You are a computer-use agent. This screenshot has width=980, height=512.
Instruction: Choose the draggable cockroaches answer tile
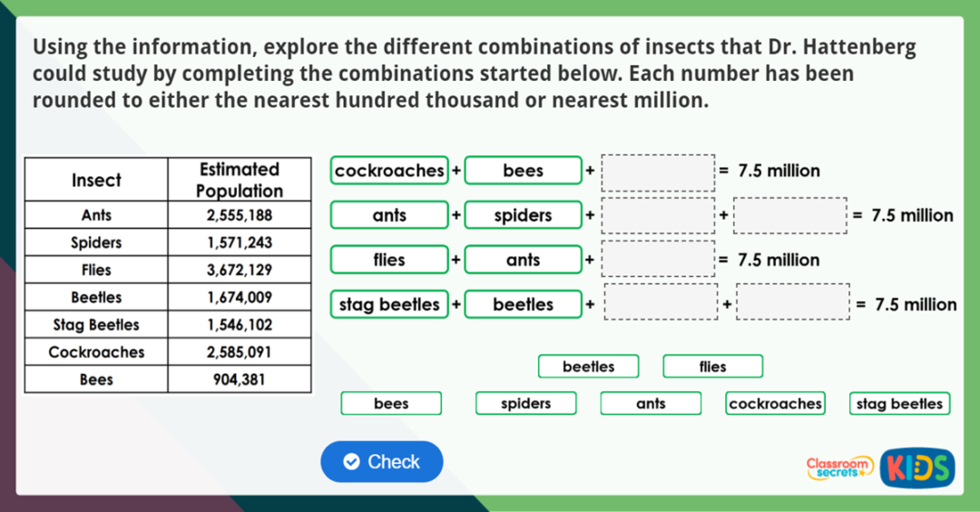click(x=775, y=404)
